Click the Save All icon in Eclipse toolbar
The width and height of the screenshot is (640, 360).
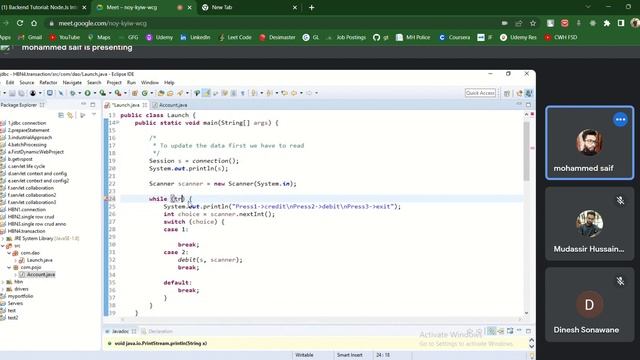21,93
